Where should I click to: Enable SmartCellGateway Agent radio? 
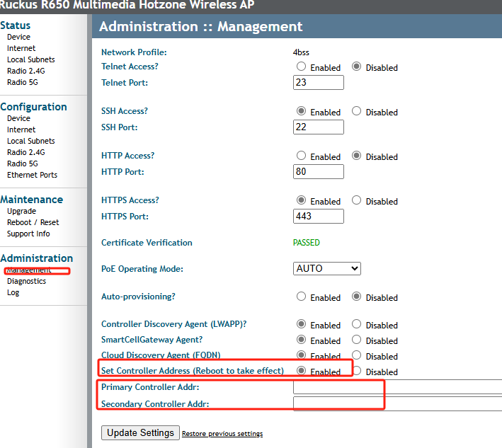tap(301, 340)
